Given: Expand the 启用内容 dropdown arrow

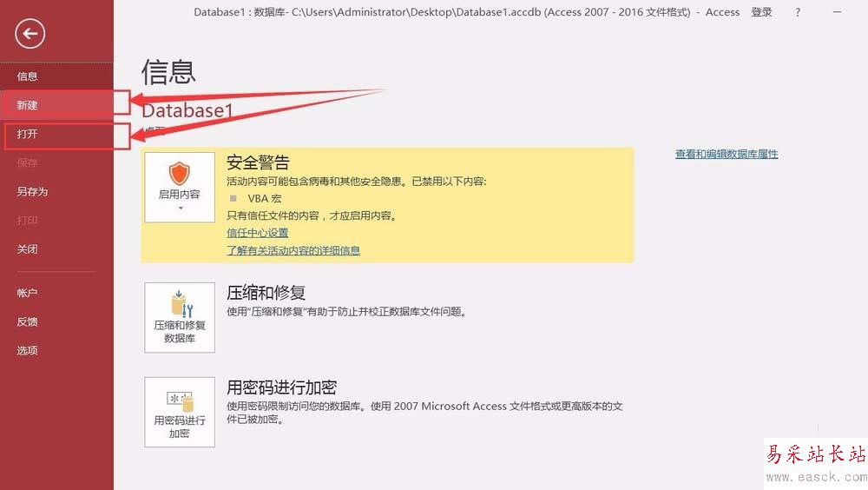Looking at the screenshot, I should pyautogui.click(x=181, y=209).
